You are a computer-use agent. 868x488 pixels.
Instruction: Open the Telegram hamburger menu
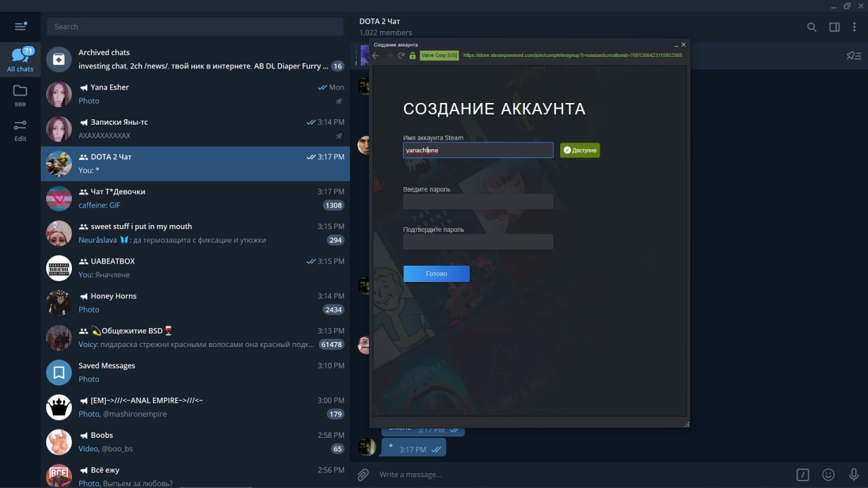click(x=20, y=26)
